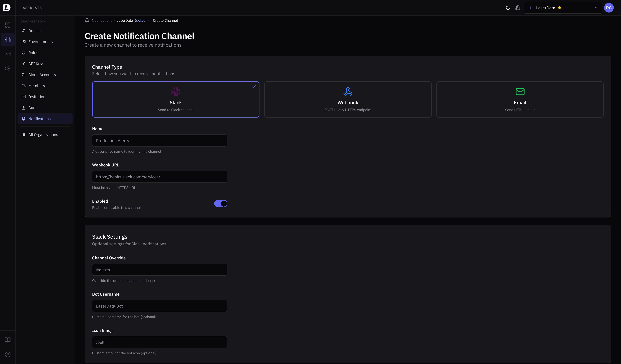Select the Slack channel type card
Screen dimensions: 621x364
coord(176,99)
